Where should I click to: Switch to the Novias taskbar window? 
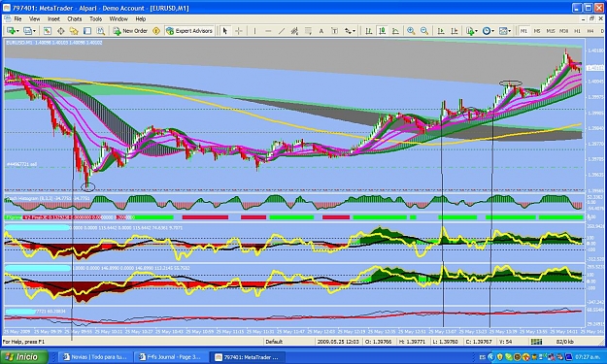coord(95,357)
